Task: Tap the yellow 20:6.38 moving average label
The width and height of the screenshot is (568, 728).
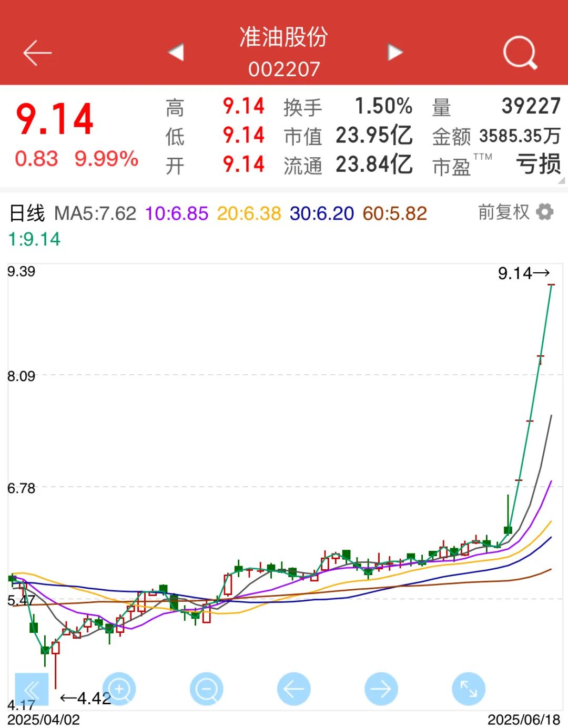Action: click(x=249, y=213)
